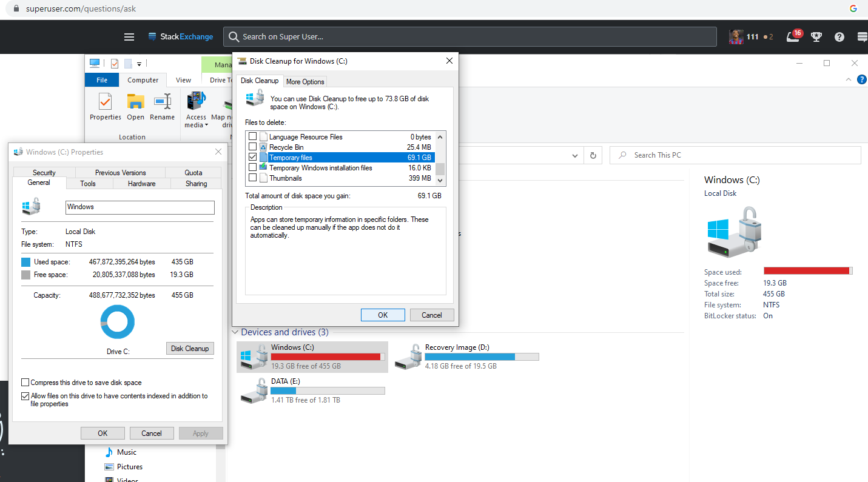868x482 pixels.
Task: Click the Search This PC box
Action: click(x=735, y=155)
